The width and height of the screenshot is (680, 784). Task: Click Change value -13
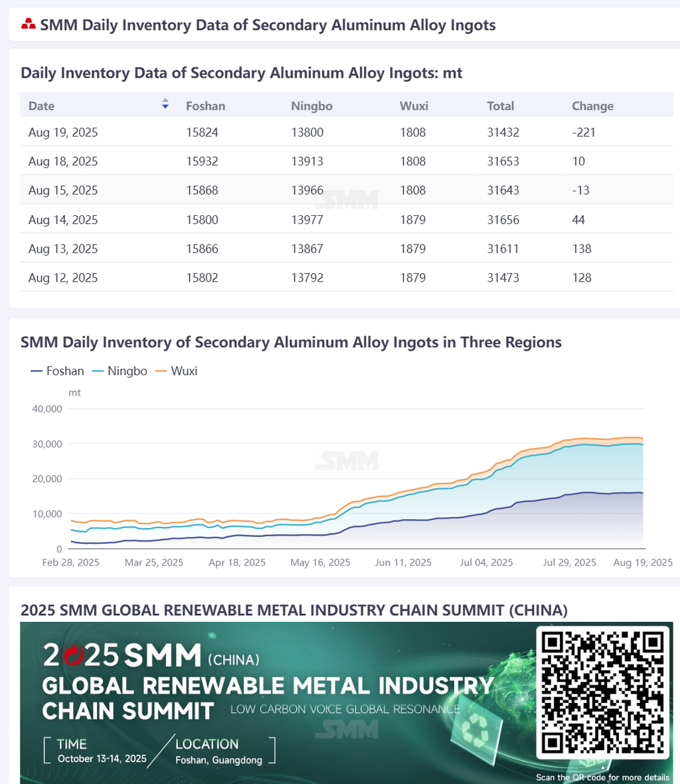580,191
